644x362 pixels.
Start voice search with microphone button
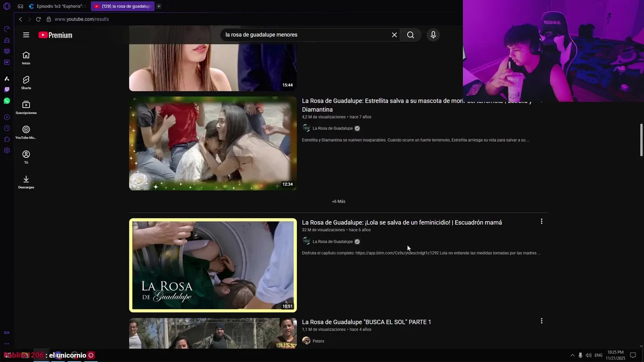coord(433,35)
